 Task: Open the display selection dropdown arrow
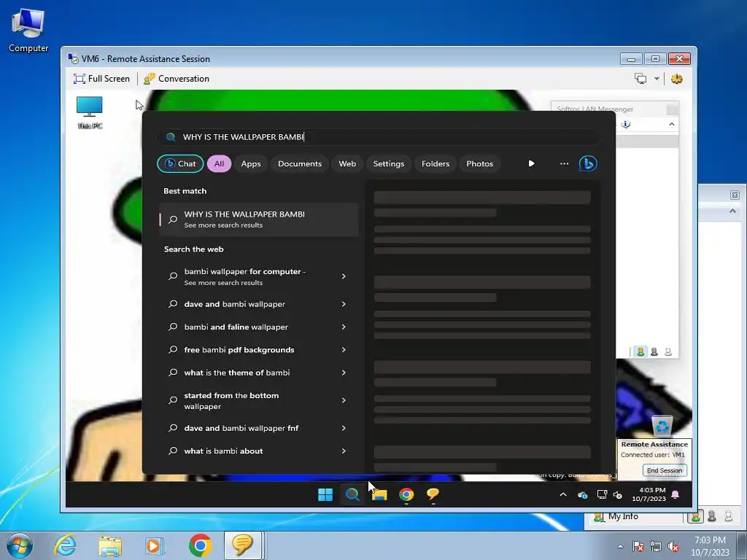click(657, 79)
